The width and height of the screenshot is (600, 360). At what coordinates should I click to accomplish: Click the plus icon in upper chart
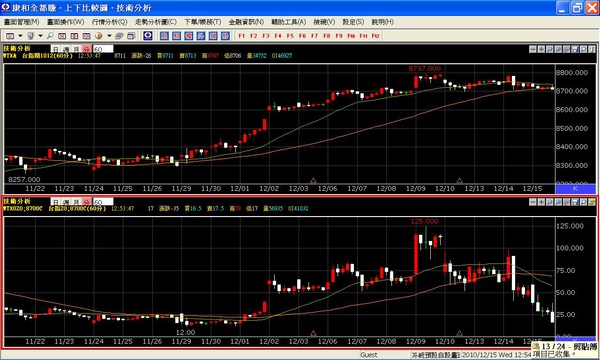tap(541, 49)
